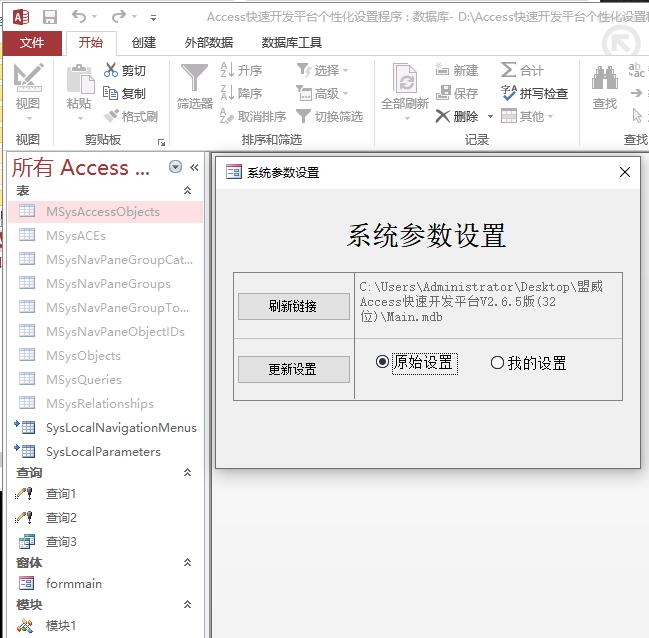Click 全部刷新 (Refresh All) icon

pos(405,79)
